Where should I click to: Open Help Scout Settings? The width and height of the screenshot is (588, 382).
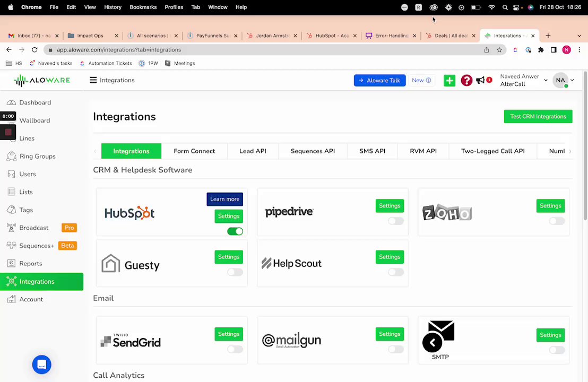(390, 257)
